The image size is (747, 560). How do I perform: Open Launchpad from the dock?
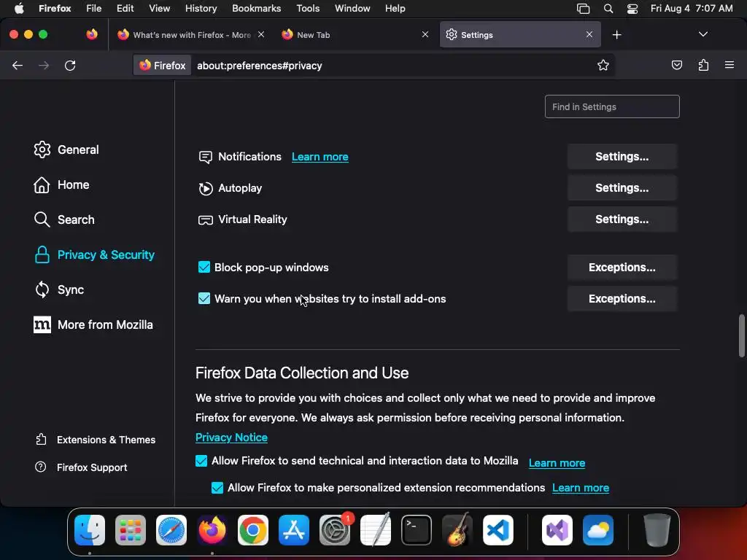pyautogui.click(x=131, y=530)
